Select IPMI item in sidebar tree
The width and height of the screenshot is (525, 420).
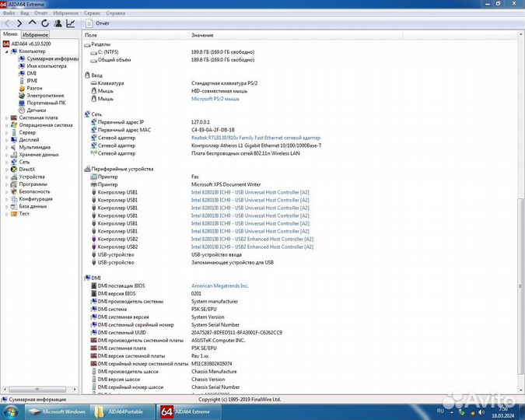[x=32, y=81]
